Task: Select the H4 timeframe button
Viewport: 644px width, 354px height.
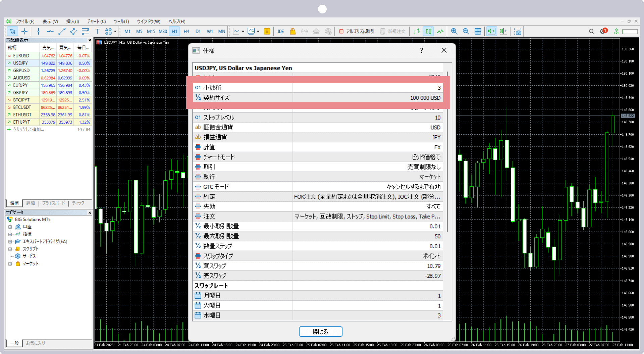Action: pyautogui.click(x=186, y=31)
